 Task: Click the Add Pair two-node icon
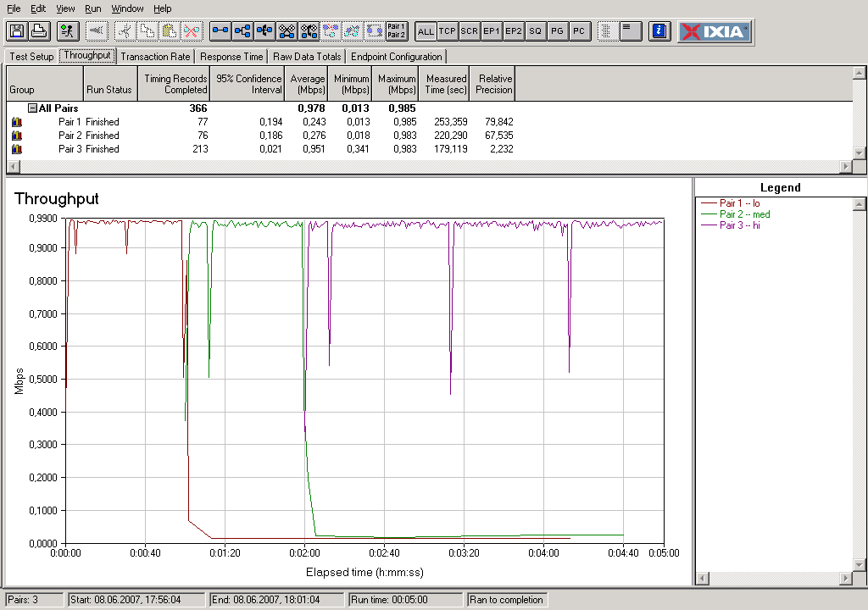pyautogui.click(x=220, y=31)
